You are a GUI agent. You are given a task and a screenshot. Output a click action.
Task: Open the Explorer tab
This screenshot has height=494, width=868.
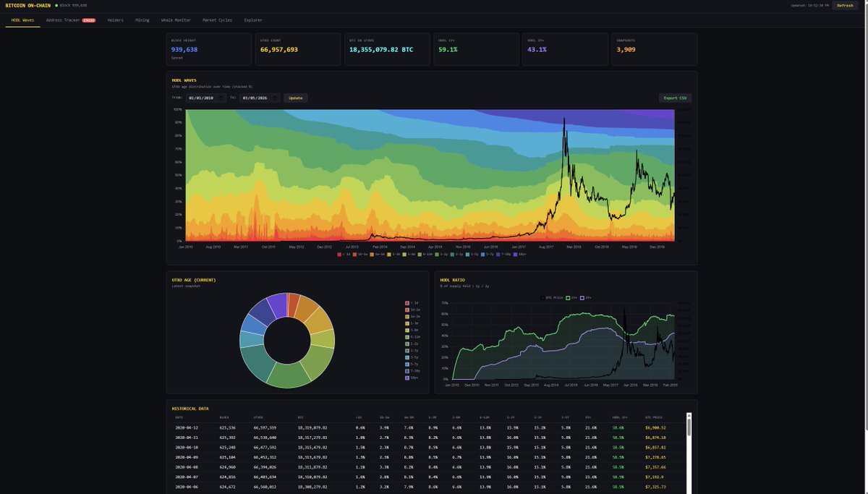click(253, 20)
